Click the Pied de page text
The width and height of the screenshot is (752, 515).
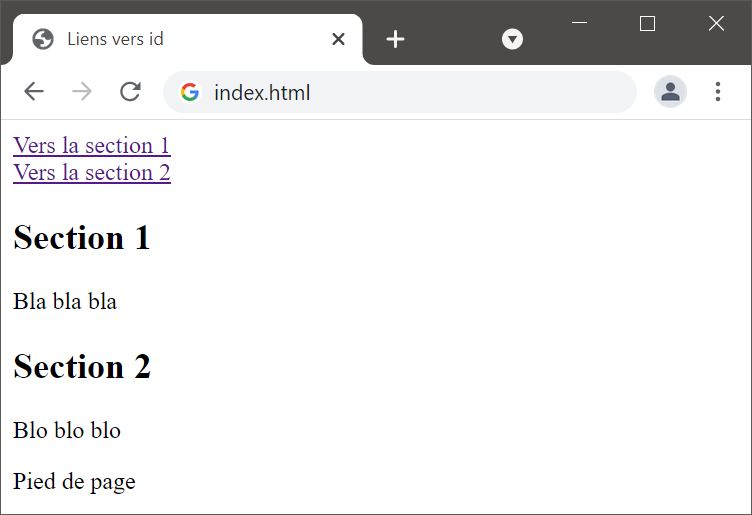[x=74, y=481]
